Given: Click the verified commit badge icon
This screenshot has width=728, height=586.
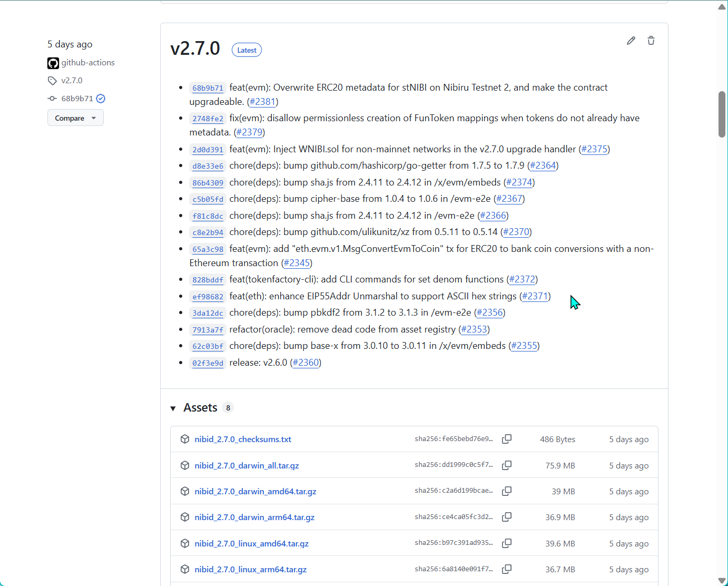Looking at the screenshot, I should pos(101,99).
